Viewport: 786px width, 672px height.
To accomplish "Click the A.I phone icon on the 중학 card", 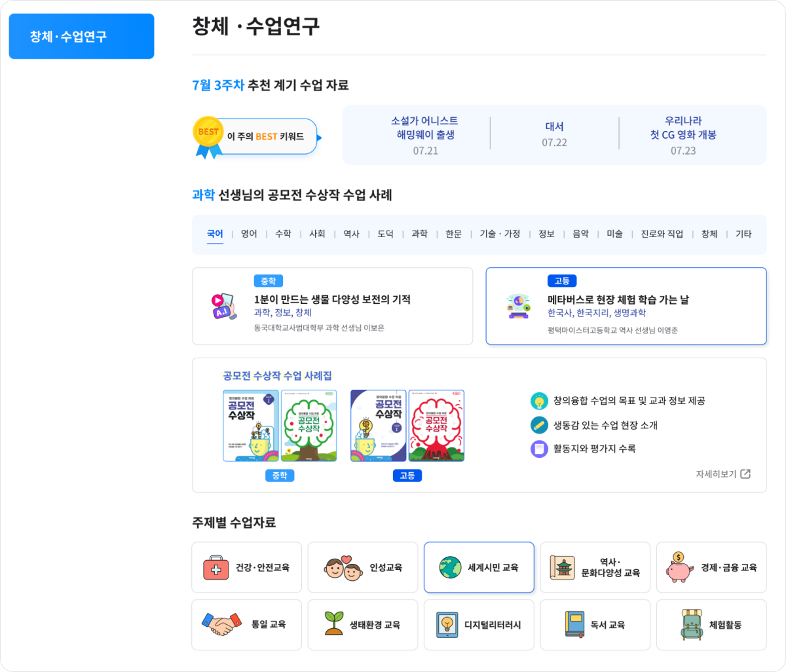I will pyautogui.click(x=223, y=306).
